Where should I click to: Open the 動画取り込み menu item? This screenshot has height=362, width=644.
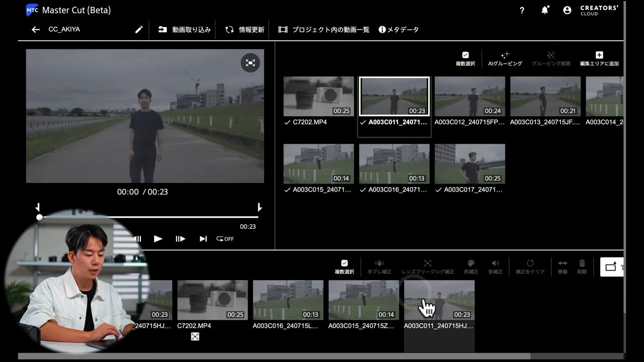(x=184, y=30)
